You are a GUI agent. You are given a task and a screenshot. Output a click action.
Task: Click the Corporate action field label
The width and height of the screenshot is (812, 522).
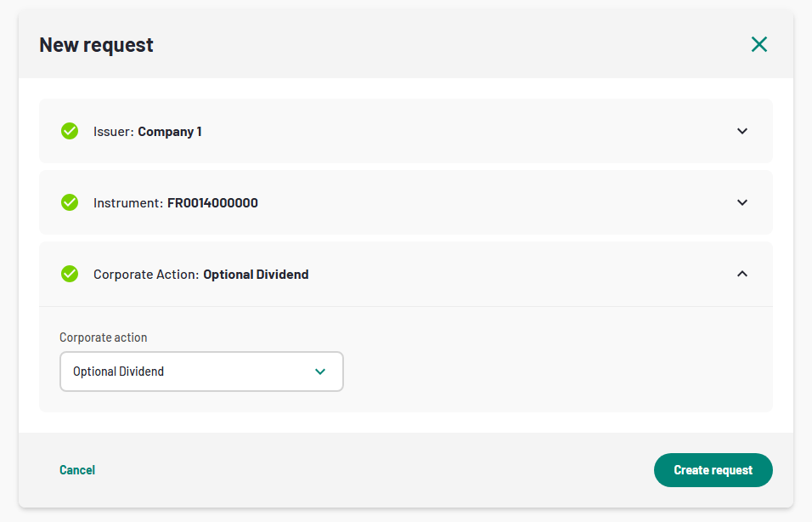tap(104, 338)
